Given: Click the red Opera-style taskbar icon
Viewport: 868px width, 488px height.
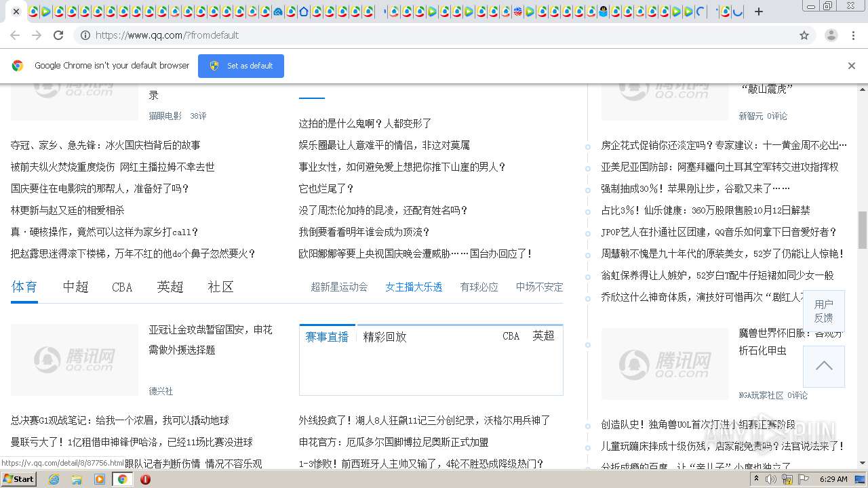Looking at the screenshot, I should [145, 479].
